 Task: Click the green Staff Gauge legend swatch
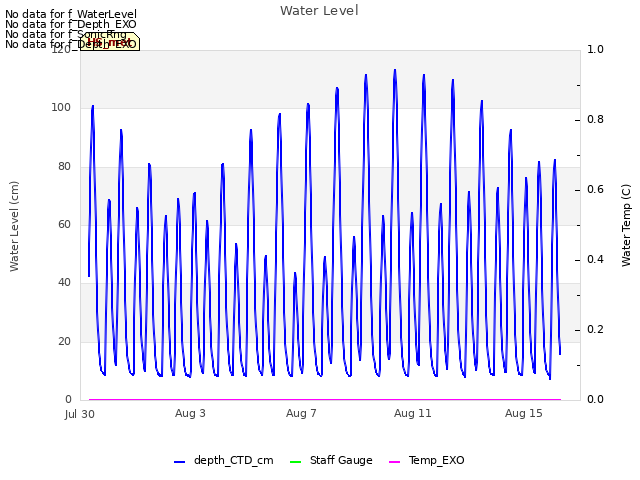tap(295, 462)
